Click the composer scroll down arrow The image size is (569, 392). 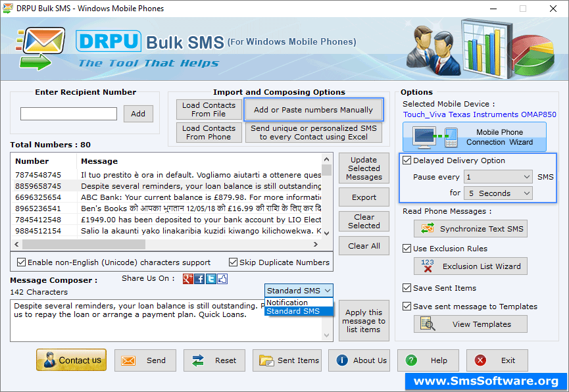pyautogui.click(x=326, y=335)
